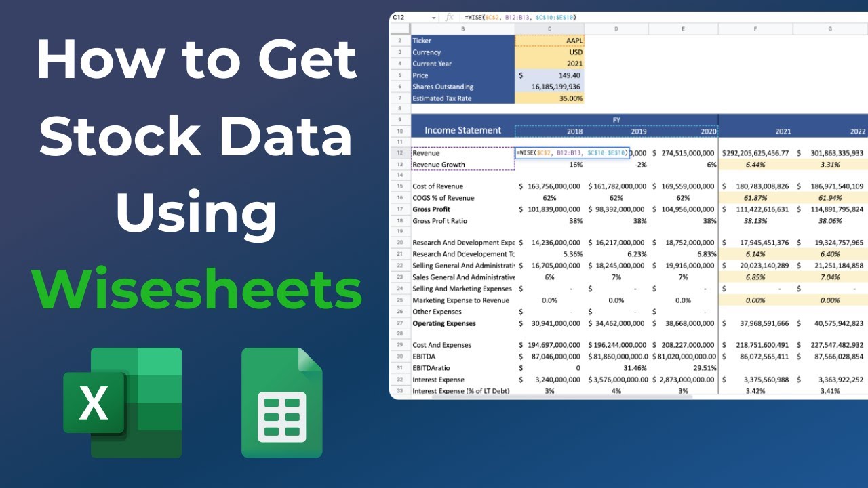Select the 31.46% EBITDAratio cell

(616, 368)
